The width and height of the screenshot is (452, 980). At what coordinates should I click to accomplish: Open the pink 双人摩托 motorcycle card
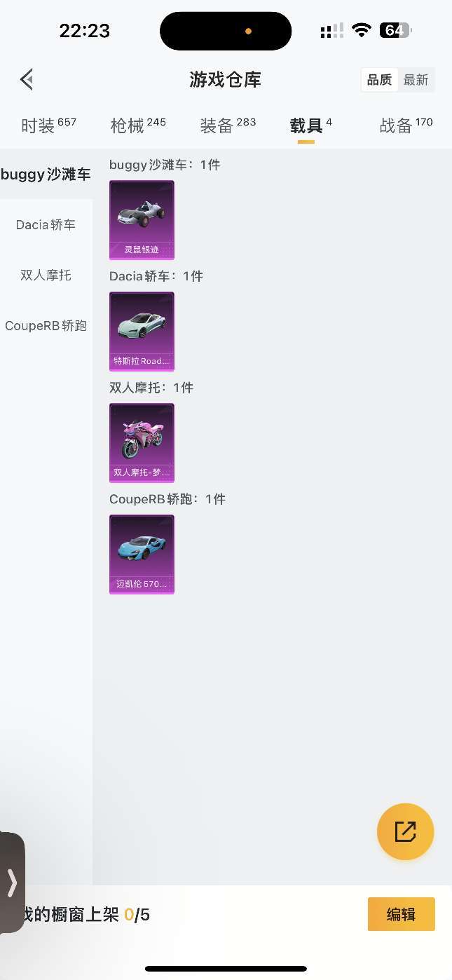coord(142,443)
